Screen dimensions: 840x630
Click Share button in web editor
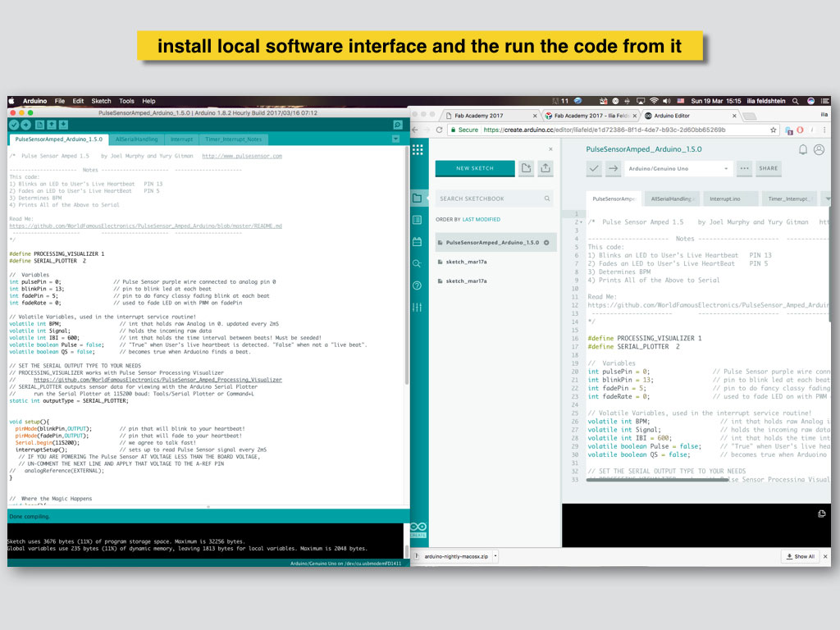(x=768, y=168)
